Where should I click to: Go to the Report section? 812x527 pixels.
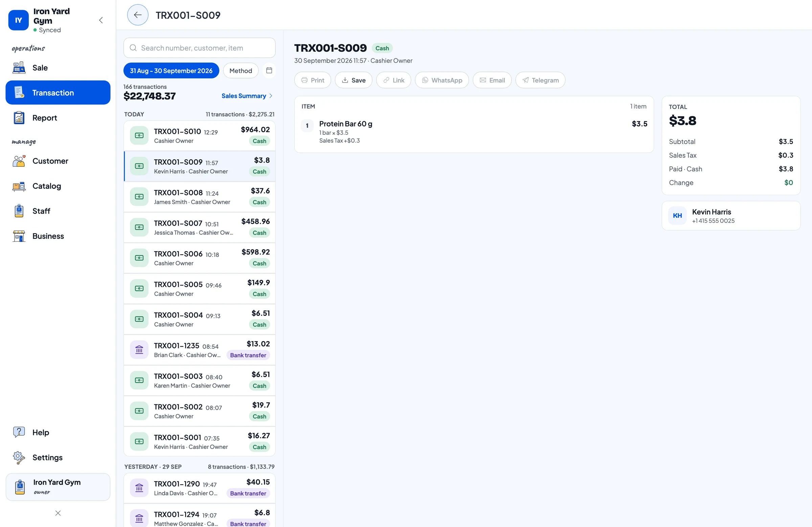tap(58, 118)
